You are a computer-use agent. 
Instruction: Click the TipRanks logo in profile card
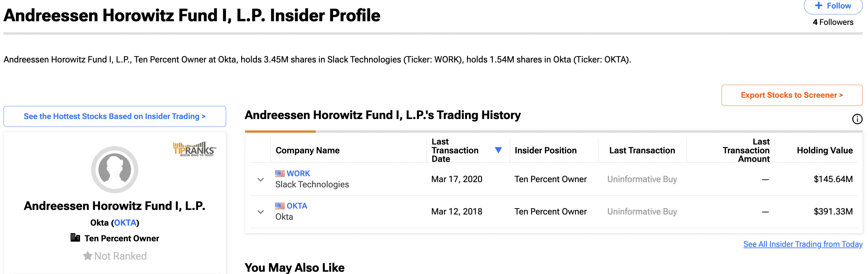coord(194,149)
